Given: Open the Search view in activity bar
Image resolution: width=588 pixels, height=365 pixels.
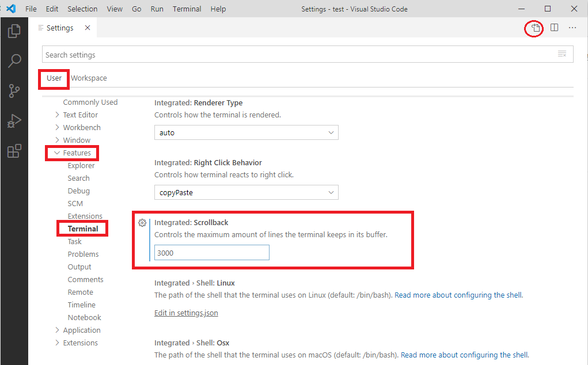Looking at the screenshot, I should point(14,60).
